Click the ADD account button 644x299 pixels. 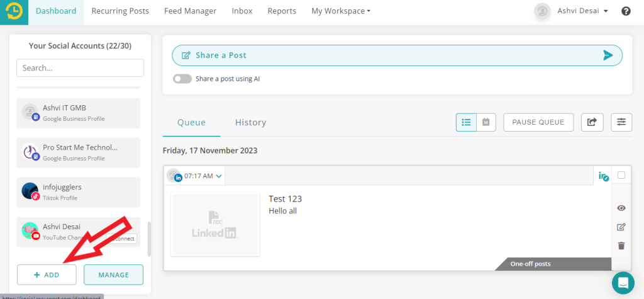pos(47,274)
